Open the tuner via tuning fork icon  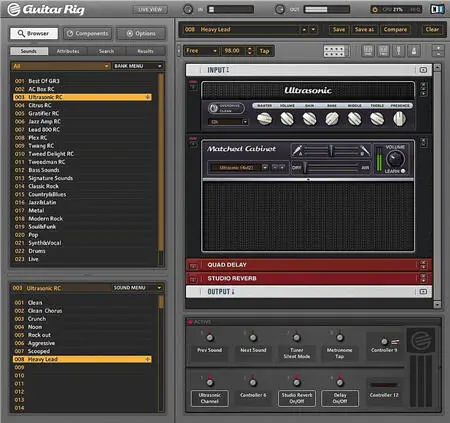399,51
